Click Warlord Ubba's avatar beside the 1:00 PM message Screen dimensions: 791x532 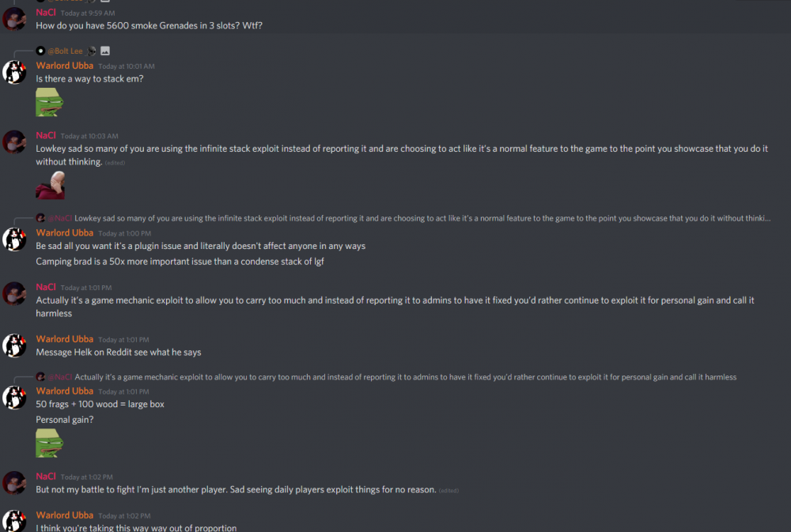[15, 240]
